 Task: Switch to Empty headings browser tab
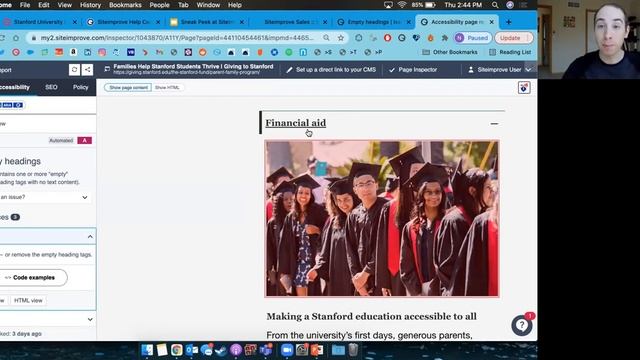point(374,22)
